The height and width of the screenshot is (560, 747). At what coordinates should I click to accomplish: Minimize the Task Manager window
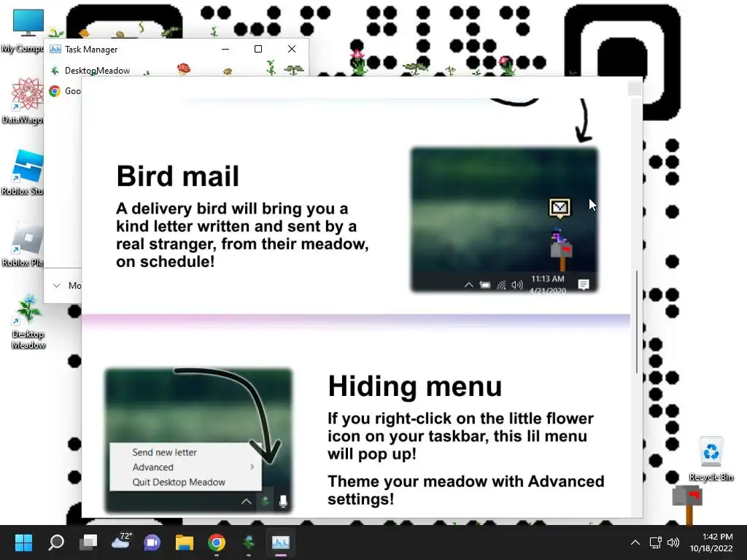click(225, 49)
